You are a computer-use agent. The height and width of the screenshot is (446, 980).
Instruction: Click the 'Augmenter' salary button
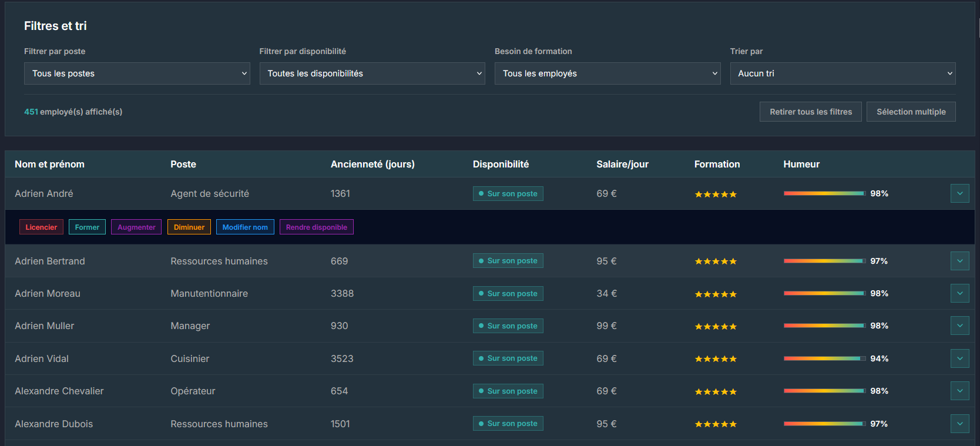point(136,227)
